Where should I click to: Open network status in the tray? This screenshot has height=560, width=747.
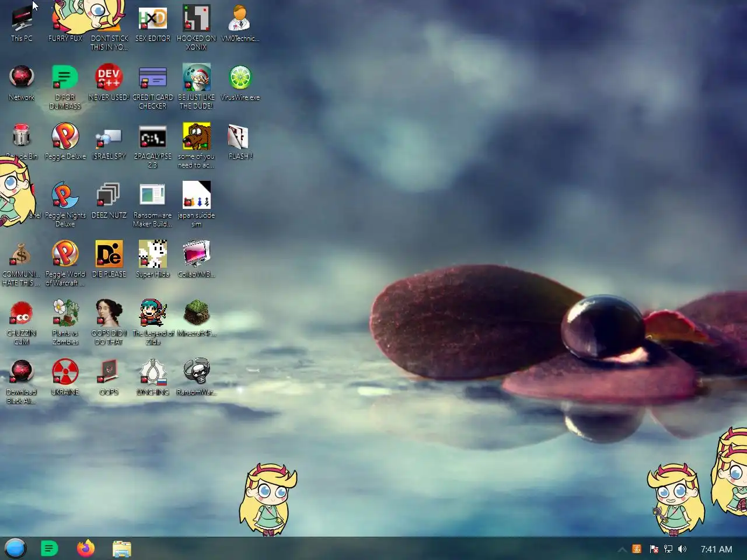pos(668,549)
